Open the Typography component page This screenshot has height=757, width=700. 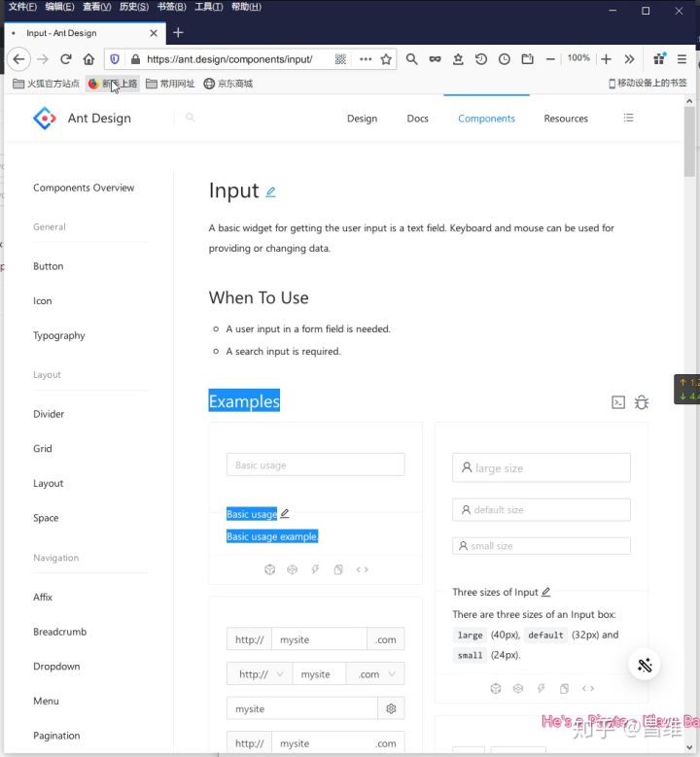pos(59,335)
